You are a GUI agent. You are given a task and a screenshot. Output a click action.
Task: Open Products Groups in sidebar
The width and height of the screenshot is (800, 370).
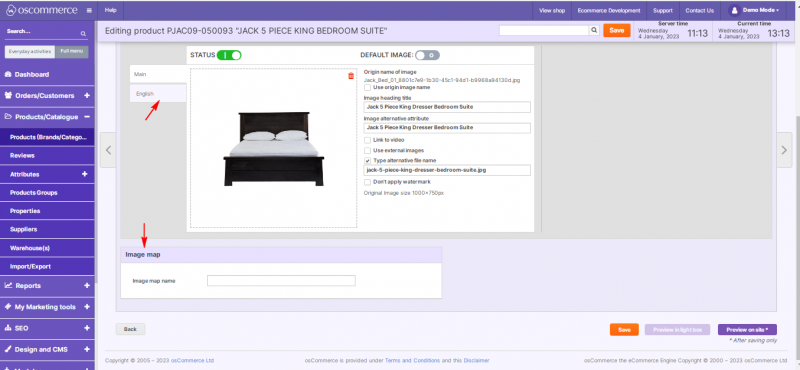click(47, 193)
